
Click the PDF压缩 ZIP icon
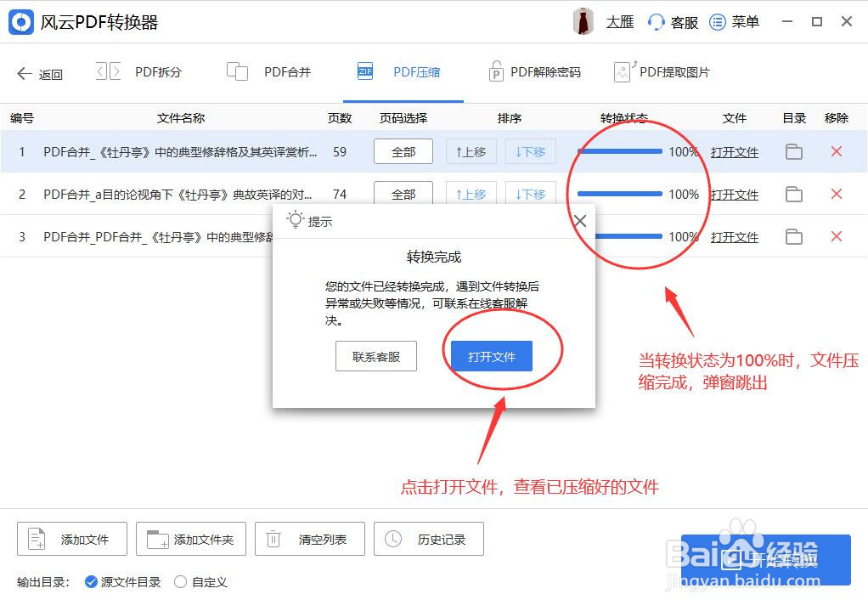(x=364, y=71)
